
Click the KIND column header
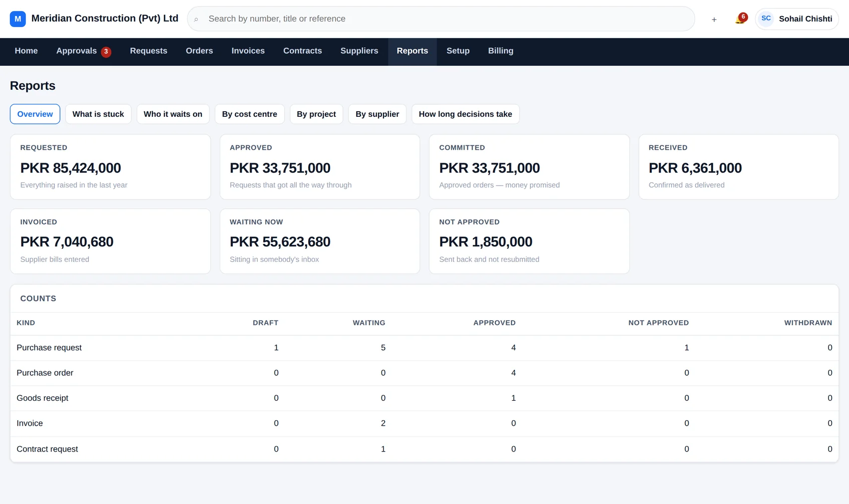[x=26, y=323]
